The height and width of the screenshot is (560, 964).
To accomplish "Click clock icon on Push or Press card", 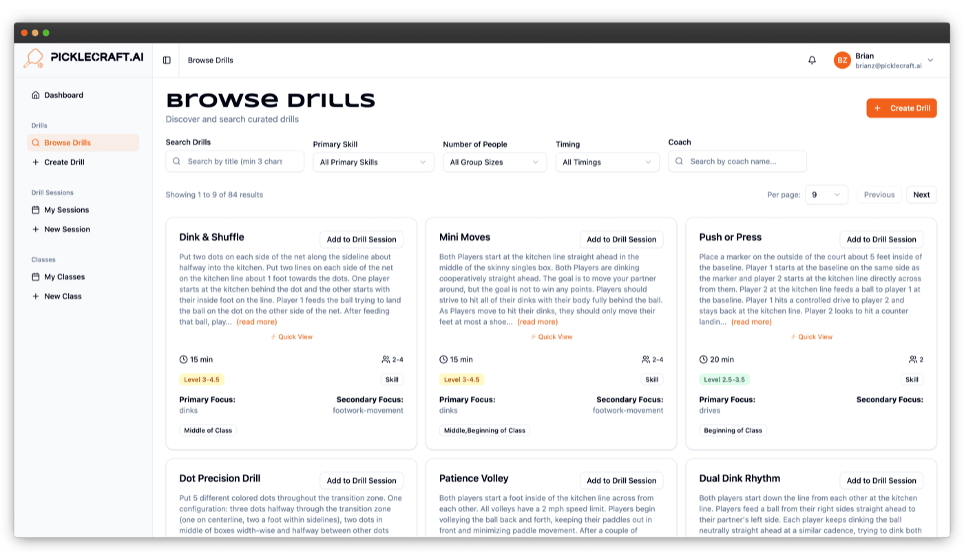I will coord(704,359).
